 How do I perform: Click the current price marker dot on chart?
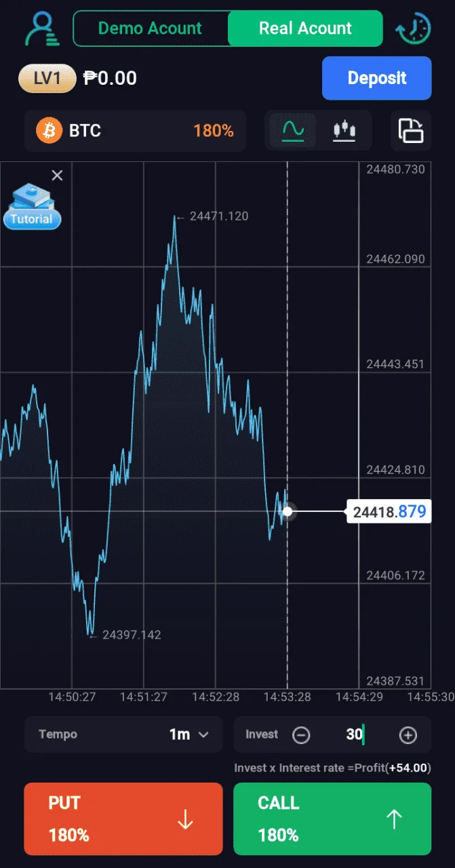(x=288, y=511)
